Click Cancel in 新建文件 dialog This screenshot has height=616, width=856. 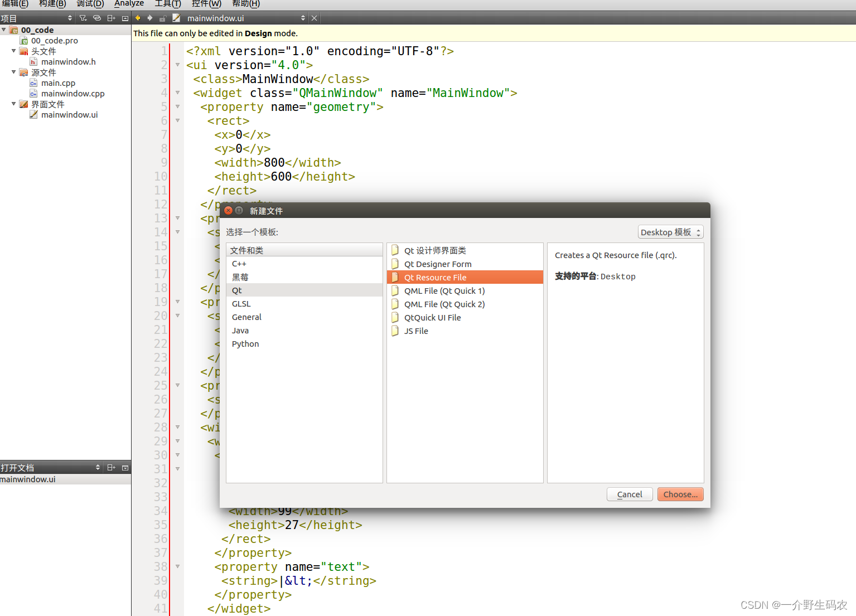click(630, 494)
